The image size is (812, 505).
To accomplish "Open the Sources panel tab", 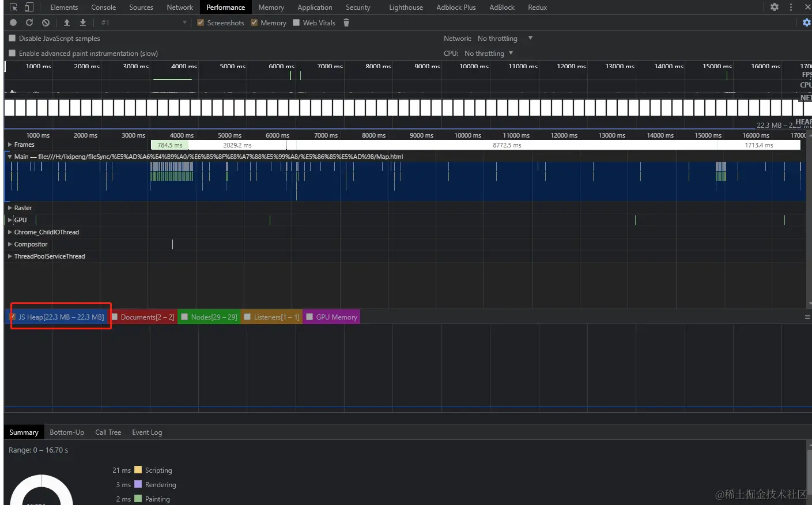I will tap(141, 7).
